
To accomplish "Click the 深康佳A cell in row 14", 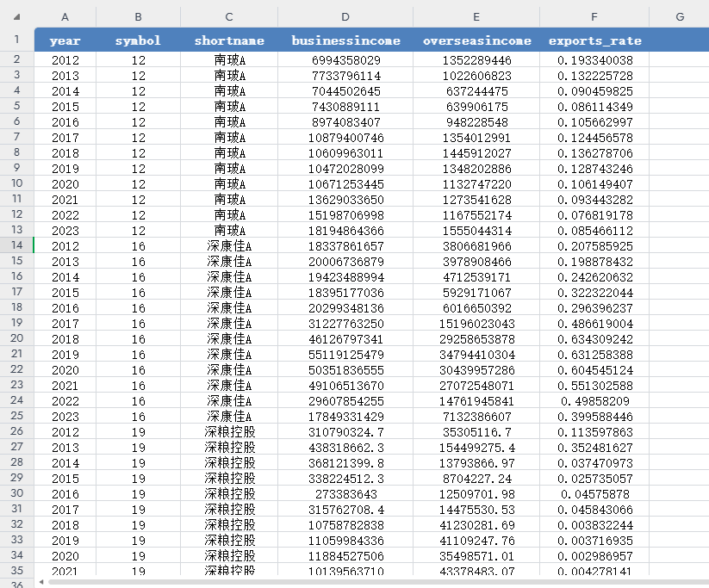I will point(229,246).
